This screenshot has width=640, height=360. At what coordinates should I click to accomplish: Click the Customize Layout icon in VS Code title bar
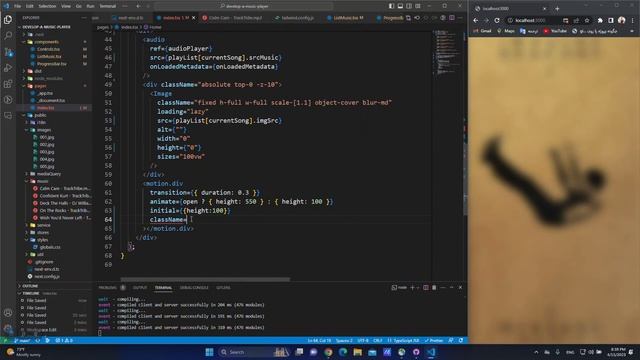click(418, 6)
